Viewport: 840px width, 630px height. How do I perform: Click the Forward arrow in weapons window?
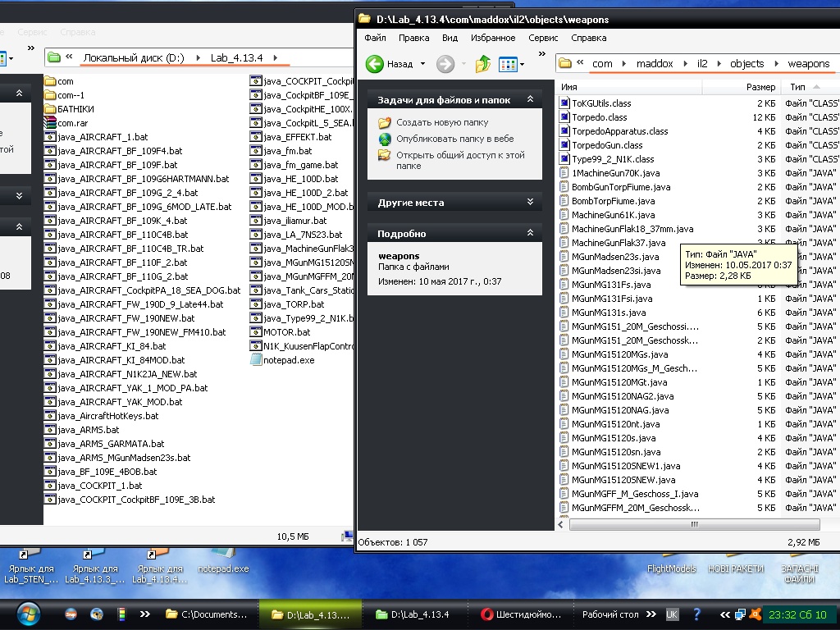445,64
